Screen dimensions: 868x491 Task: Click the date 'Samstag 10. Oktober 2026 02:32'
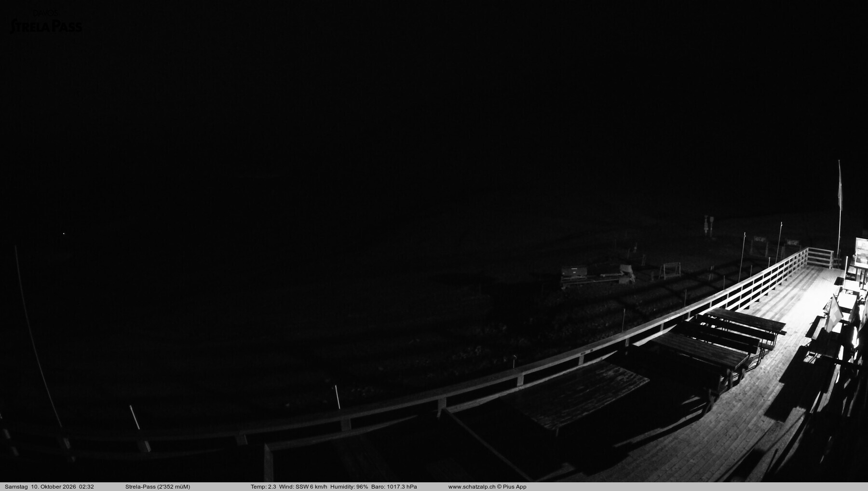pyautogui.click(x=49, y=487)
